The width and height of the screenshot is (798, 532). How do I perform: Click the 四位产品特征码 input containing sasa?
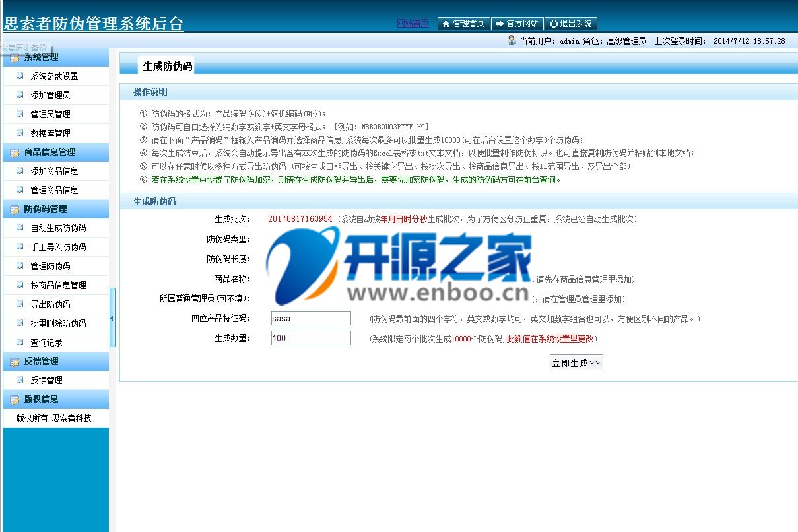click(x=311, y=318)
